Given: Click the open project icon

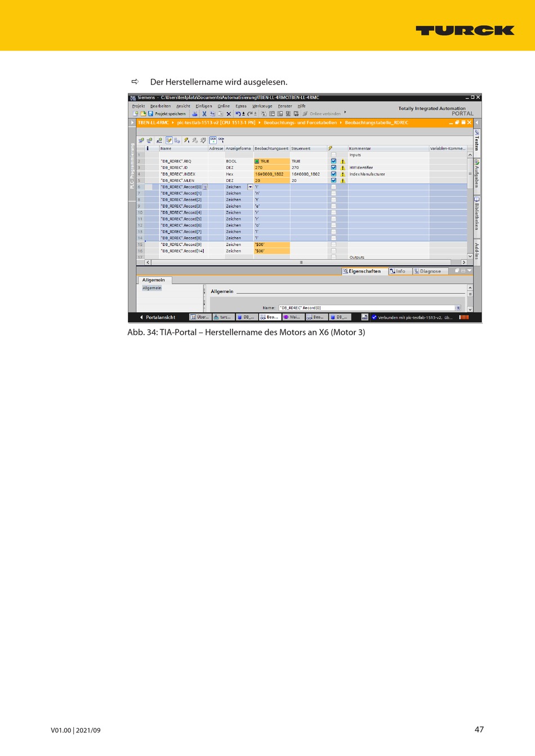Looking at the screenshot, I should (x=143, y=114).
